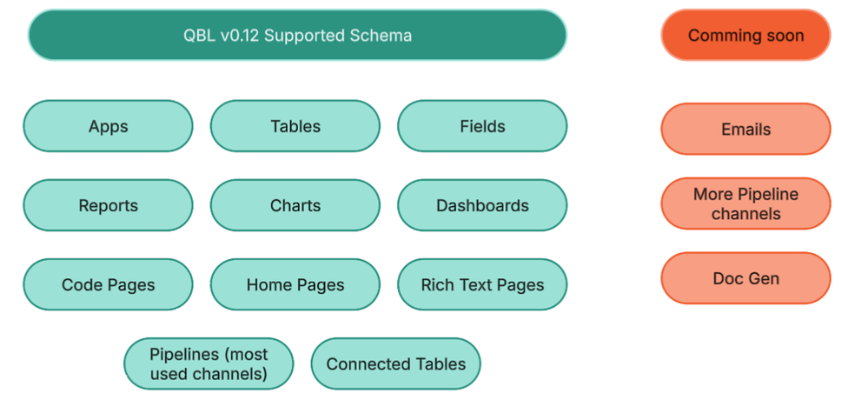Viewport: 868px width, 400px height.
Task: Open the Reports item
Action: [x=108, y=206]
